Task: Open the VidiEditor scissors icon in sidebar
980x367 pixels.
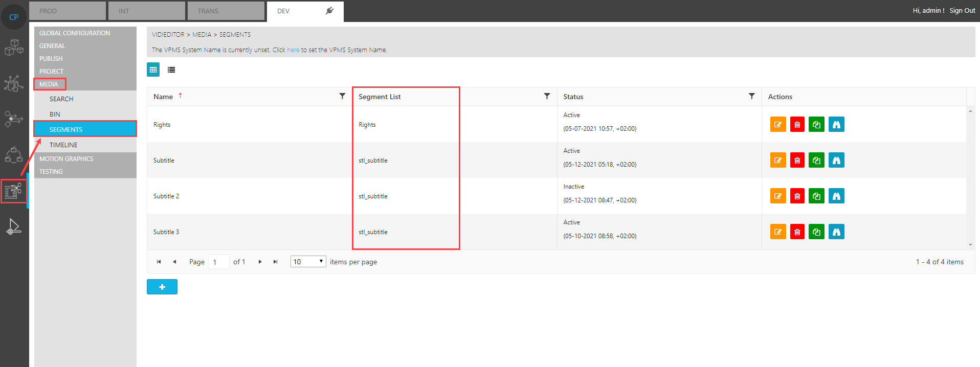Action: (x=14, y=191)
